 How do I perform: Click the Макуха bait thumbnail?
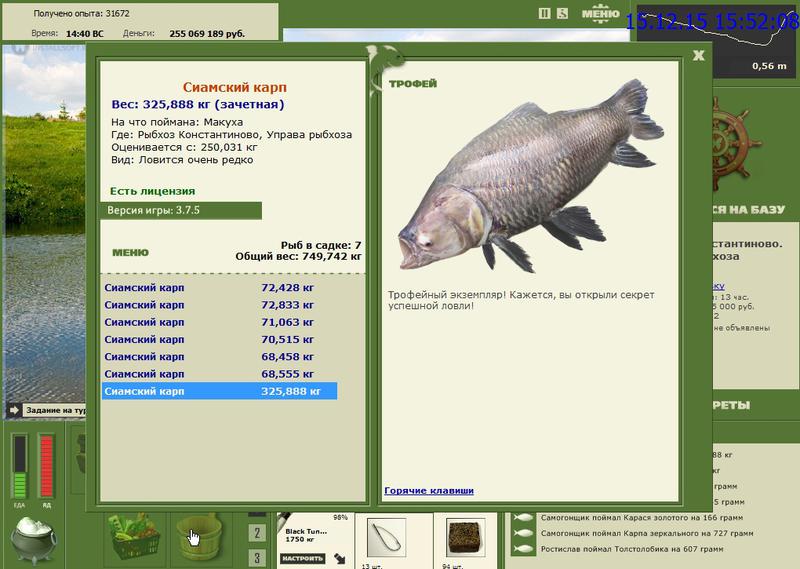[x=465, y=537]
